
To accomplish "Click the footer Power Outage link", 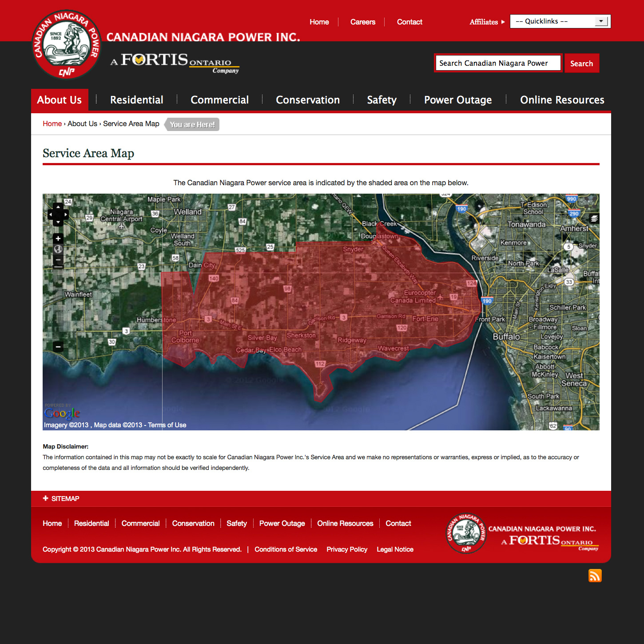I will pyautogui.click(x=282, y=523).
